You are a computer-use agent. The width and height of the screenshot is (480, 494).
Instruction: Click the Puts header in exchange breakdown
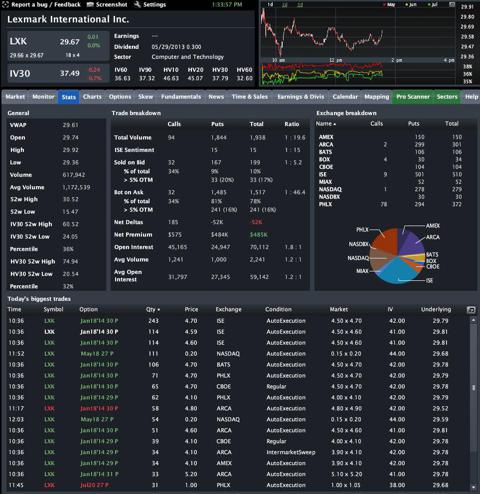point(413,124)
